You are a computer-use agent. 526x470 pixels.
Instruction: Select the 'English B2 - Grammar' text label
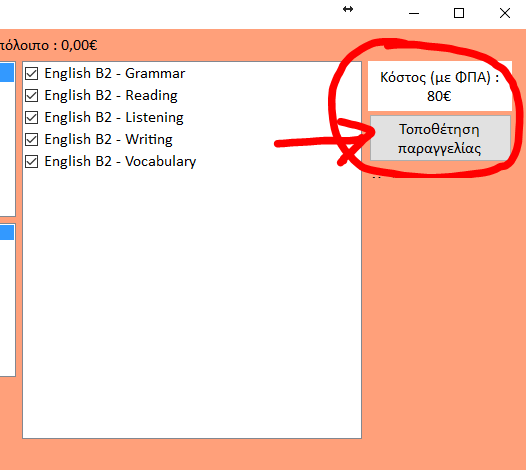pos(114,73)
